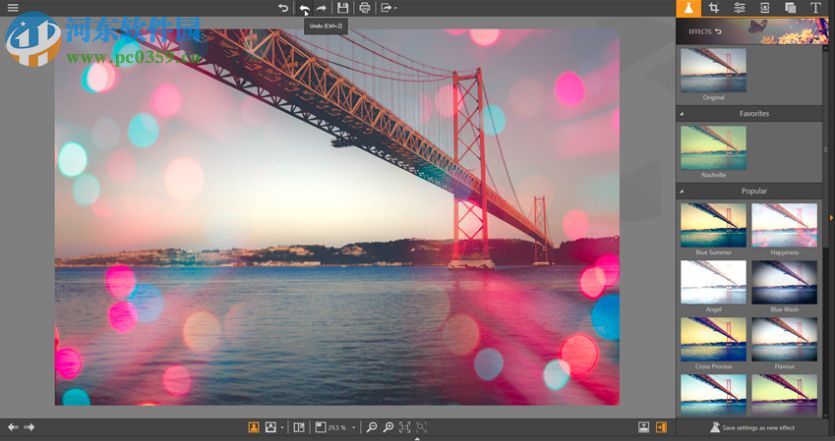This screenshot has width=835, height=441.
Task: Click the zoom level frame icon
Action: (320, 427)
